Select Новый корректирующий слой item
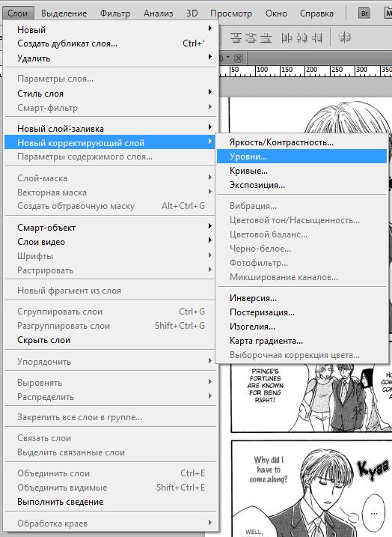Image resolution: width=392 pixels, height=537 pixels. [111, 142]
